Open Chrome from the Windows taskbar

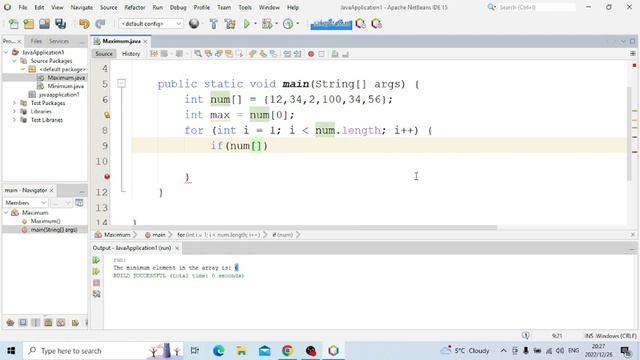287,351
